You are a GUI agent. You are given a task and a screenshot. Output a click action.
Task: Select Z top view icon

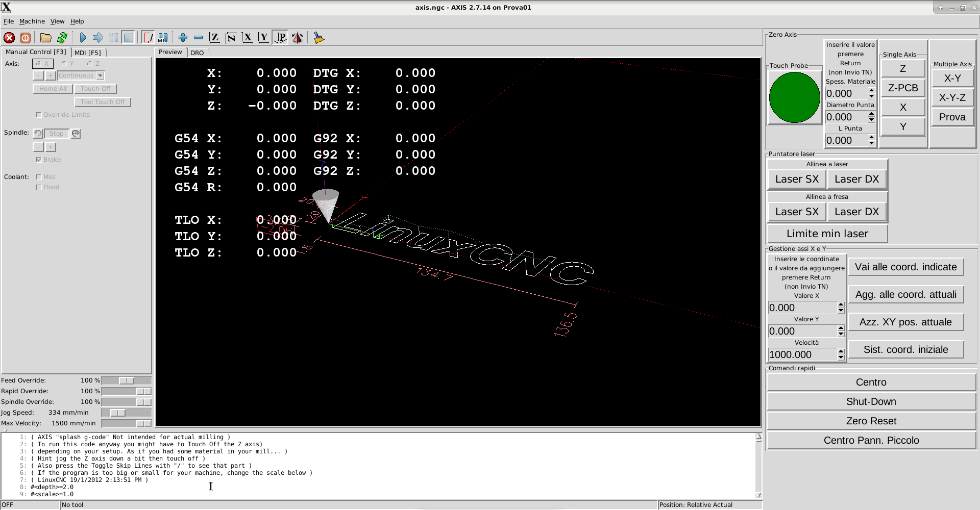click(214, 38)
